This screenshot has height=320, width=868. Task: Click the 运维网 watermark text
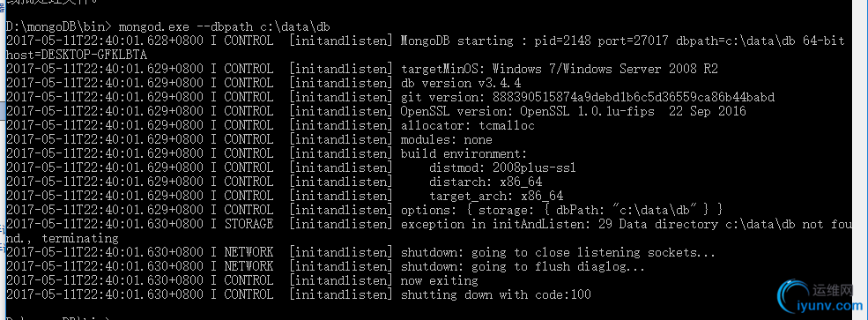(833, 290)
